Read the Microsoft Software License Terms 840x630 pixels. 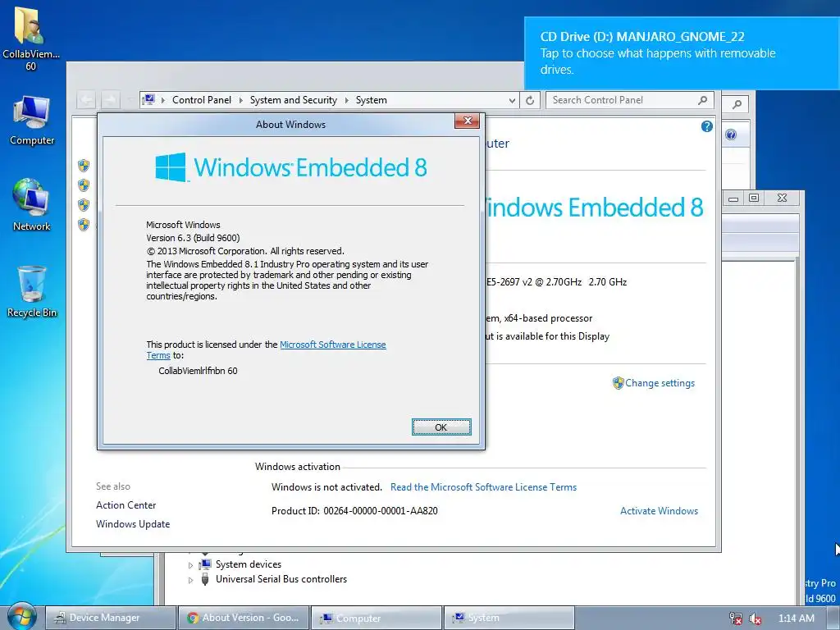point(483,487)
